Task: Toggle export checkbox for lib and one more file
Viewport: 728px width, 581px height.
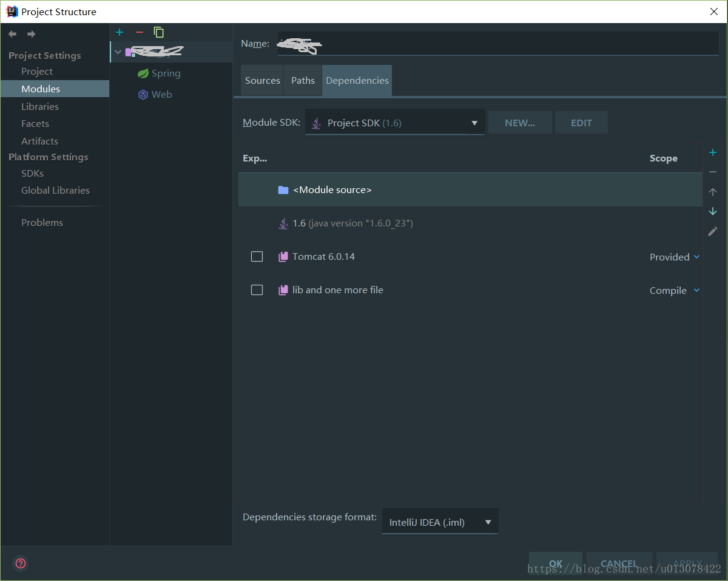Action: click(x=257, y=290)
